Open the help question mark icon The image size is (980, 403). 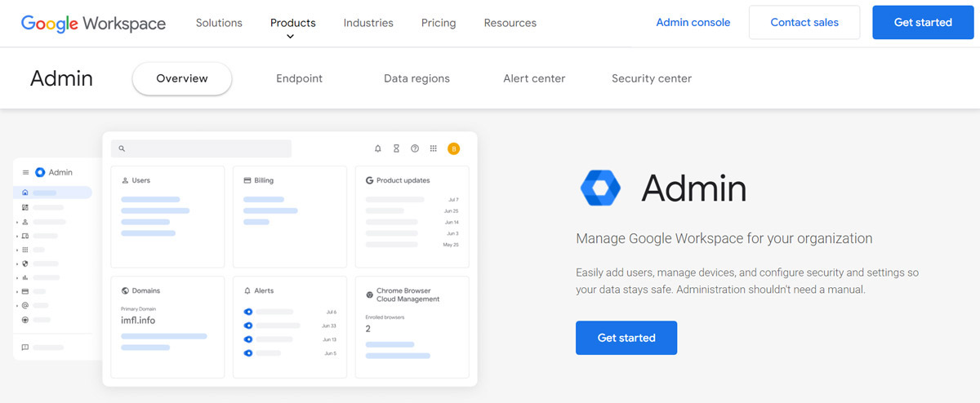pyautogui.click(x=415, y=148)
